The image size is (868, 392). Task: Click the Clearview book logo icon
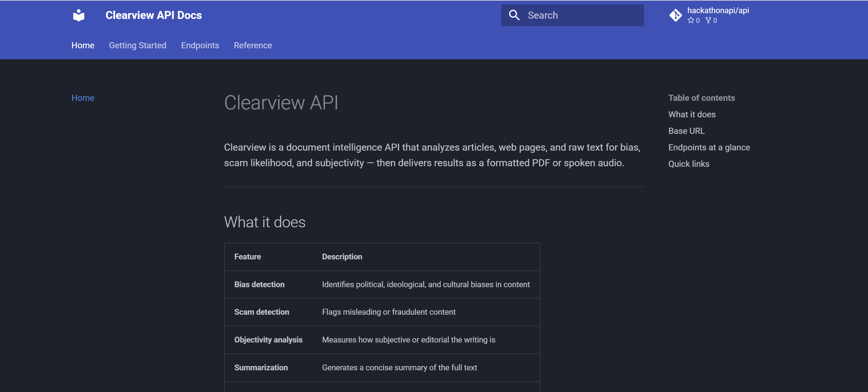pyautogui.click(x=78, y=15)
